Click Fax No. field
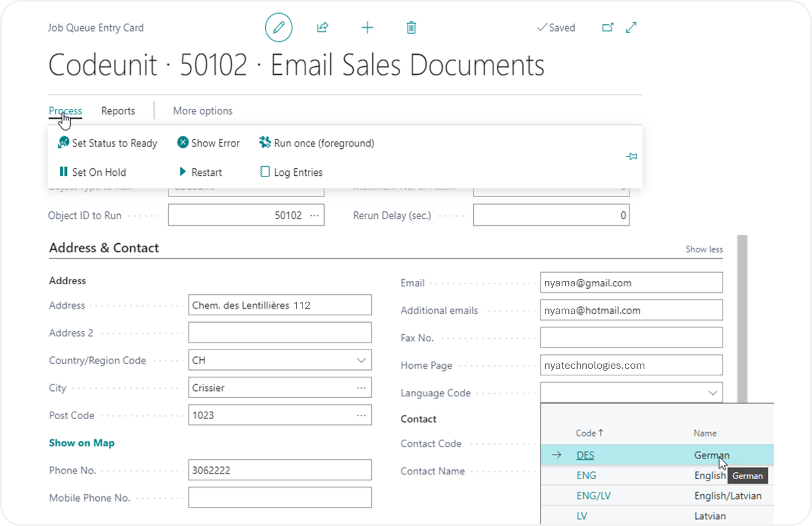812x526 pixels. pyautogui.click(x=631, y=337)
